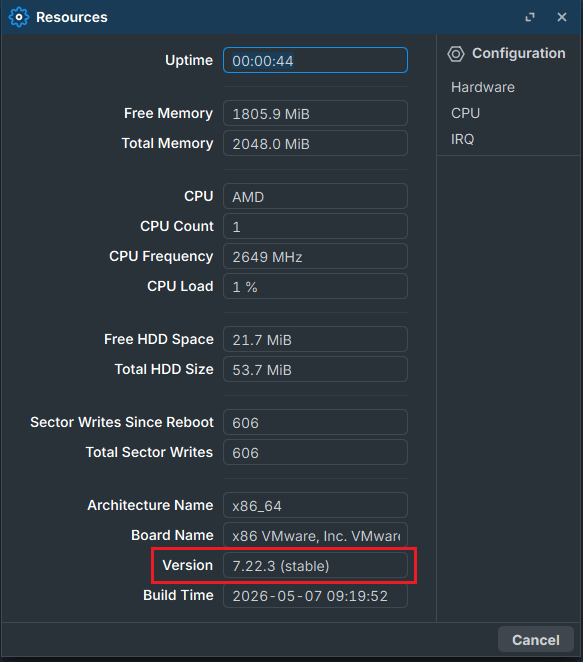The width and height of the screenshot is (583, 662).
Task: Click the Configuration heading text
Action: tap(518, 53)
